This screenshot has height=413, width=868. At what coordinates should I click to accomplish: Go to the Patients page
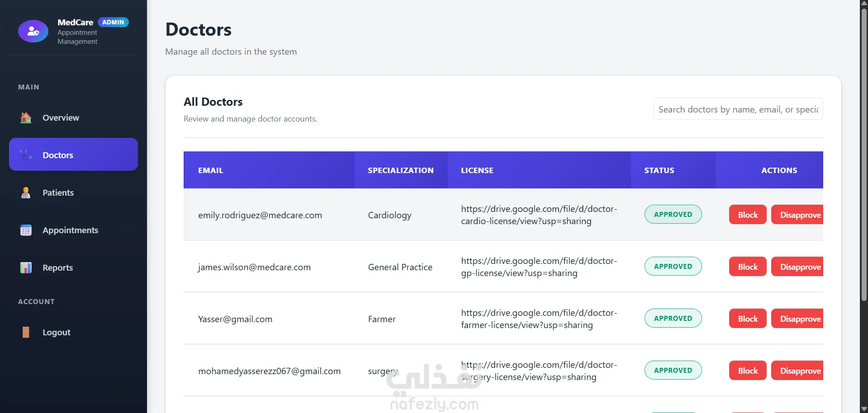(58, 193)
